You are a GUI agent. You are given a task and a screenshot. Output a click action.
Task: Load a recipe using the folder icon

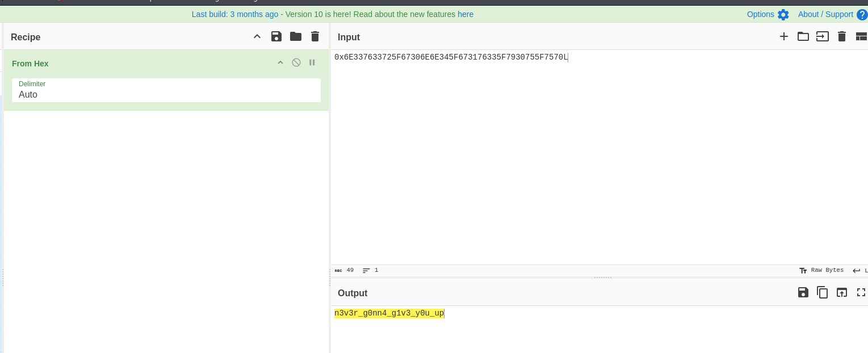coord(296,37)
